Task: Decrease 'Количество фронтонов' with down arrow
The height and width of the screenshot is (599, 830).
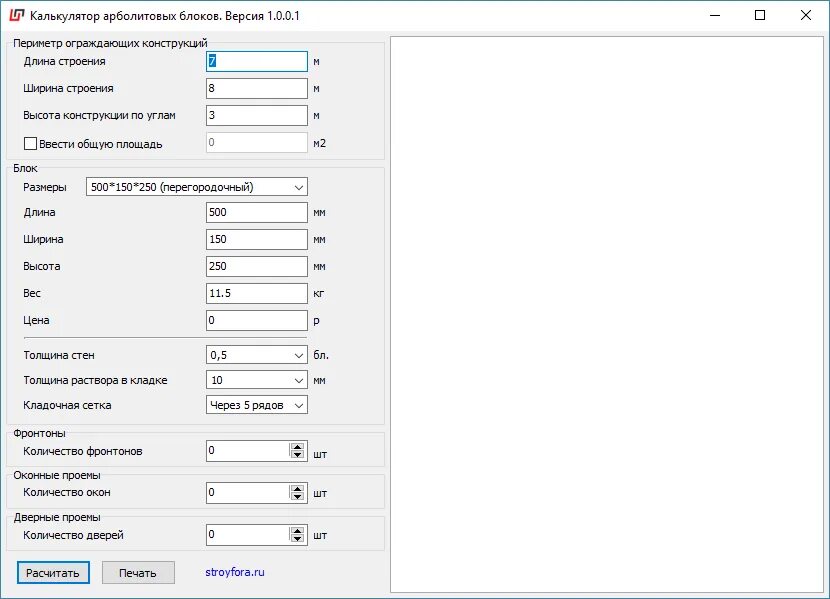Action: pyautogui.click(x=297, y=455)
